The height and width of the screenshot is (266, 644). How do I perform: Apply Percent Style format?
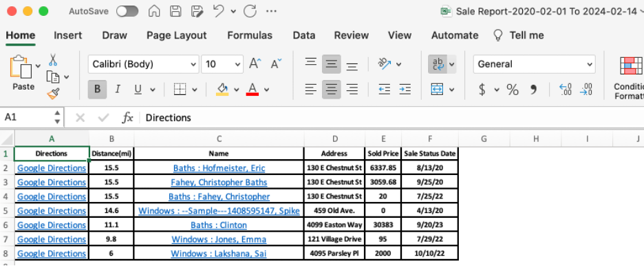pos(512,89)
